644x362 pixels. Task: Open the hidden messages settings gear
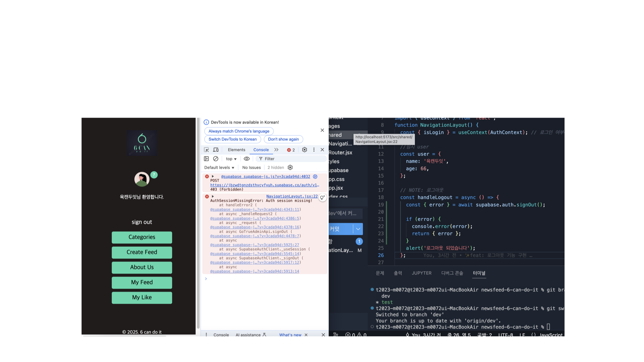click(x=290, y=167)
